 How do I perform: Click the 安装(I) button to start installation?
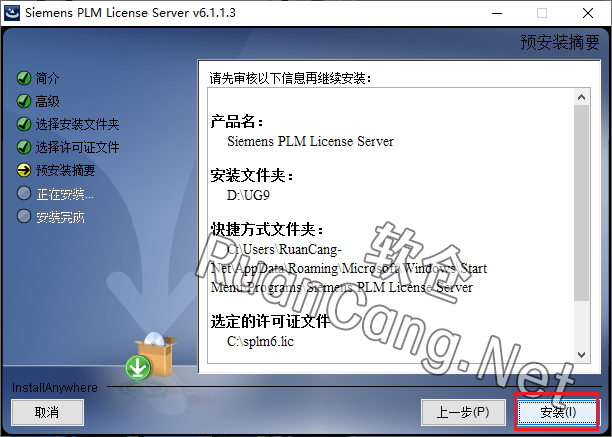(x=558, y=412)
